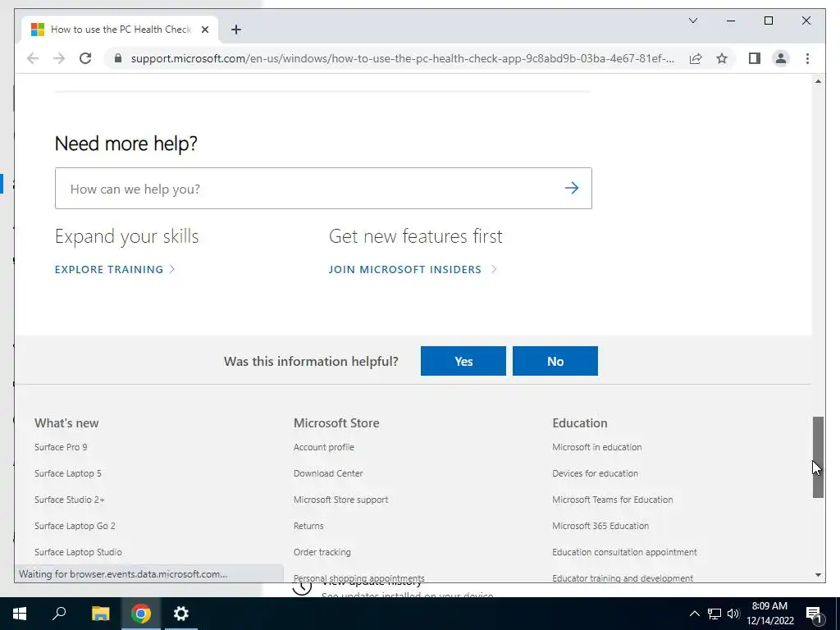Image resolution: width=840 pixels, height=630 pixels.
Task: Open taskbar search magnifier
Action: click(59, 614)
